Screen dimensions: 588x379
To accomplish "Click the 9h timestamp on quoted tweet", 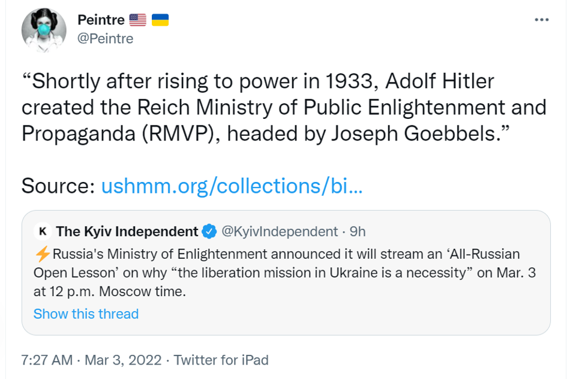I will pos(358,231).
